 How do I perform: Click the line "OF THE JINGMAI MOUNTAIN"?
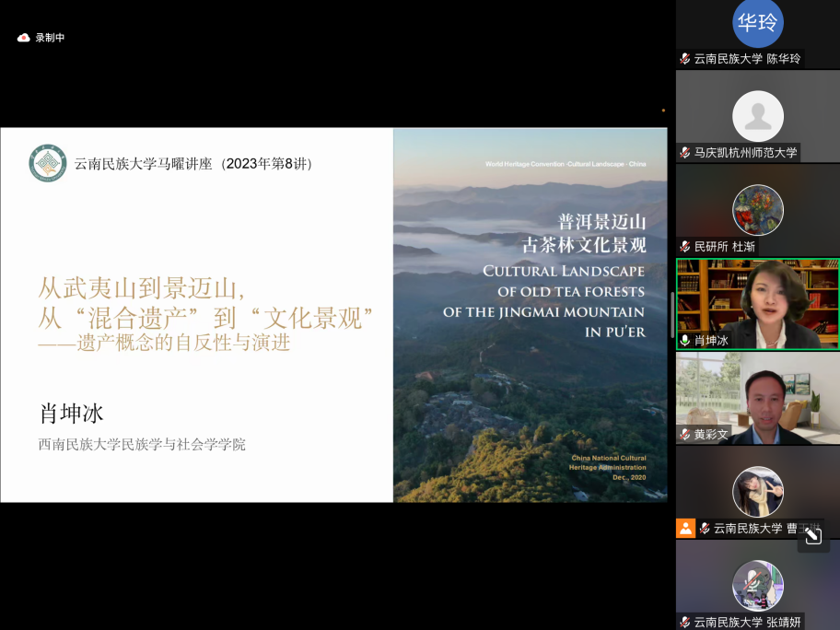(x=543, y=312)
